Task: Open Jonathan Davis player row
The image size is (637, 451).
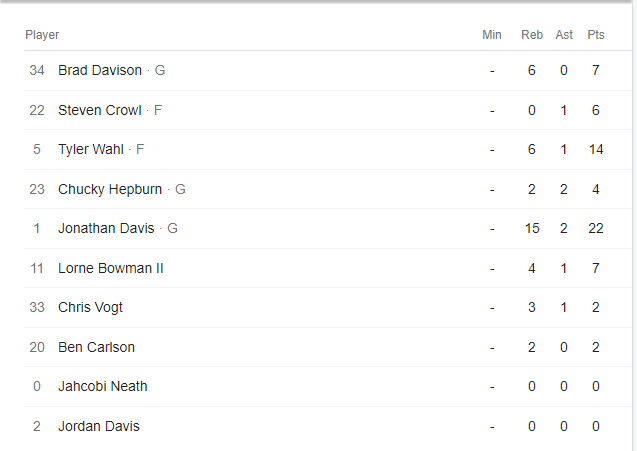Action: click(106, 228)
